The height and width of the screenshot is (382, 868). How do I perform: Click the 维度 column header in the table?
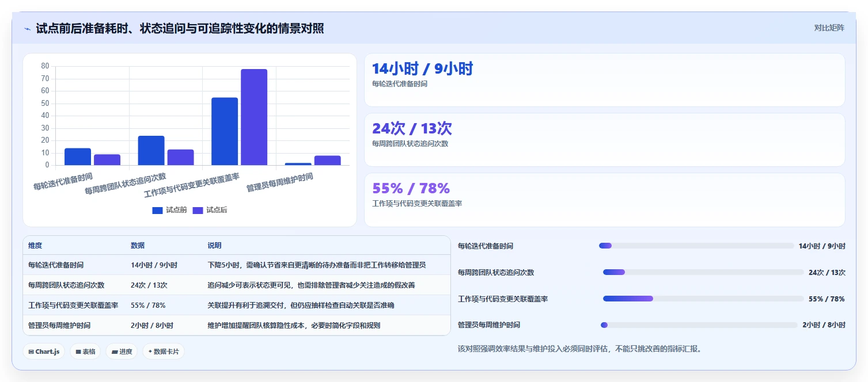coord(35,246)
